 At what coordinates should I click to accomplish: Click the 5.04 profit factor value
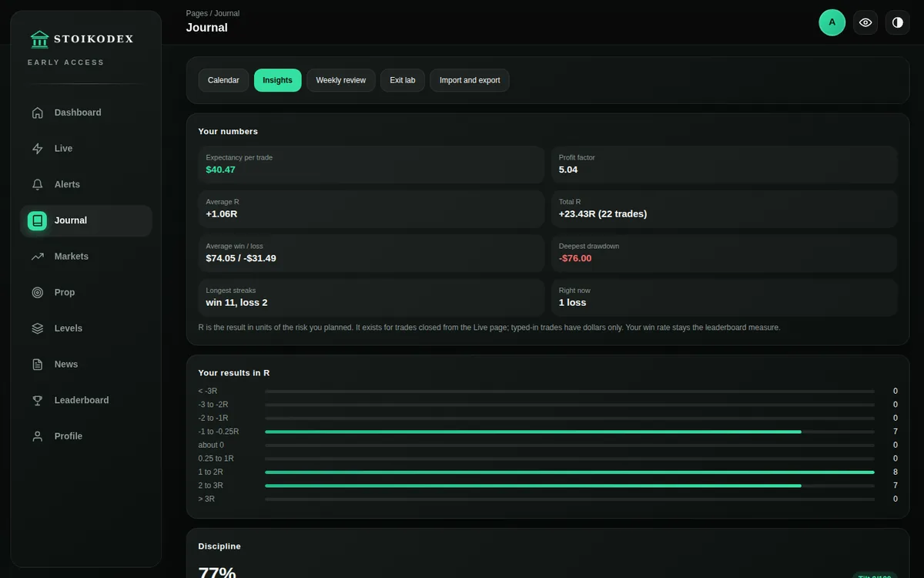click(x=568, y=170)
